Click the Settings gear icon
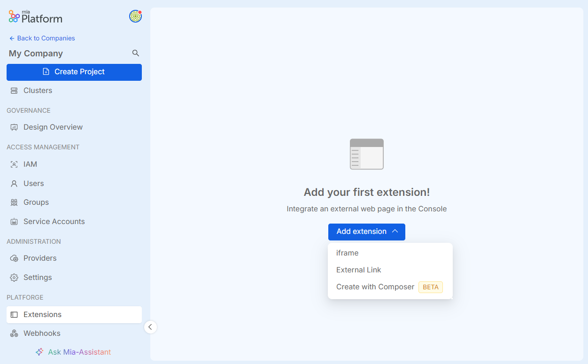The image size is (588, 364). 14,277
